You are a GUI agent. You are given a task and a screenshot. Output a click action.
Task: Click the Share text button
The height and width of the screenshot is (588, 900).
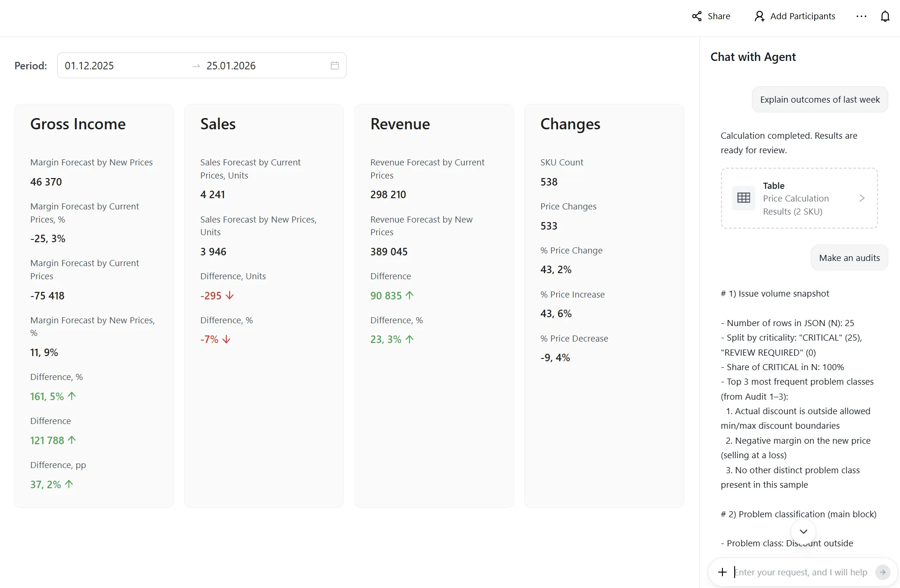719,16
